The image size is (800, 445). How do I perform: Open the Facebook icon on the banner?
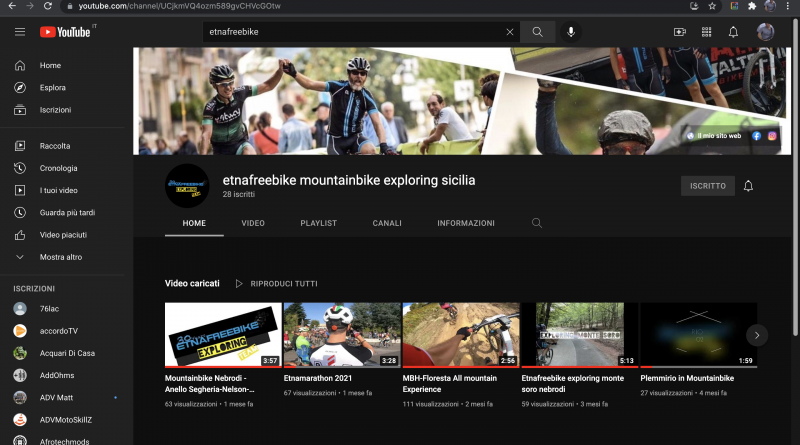[756, 136]
